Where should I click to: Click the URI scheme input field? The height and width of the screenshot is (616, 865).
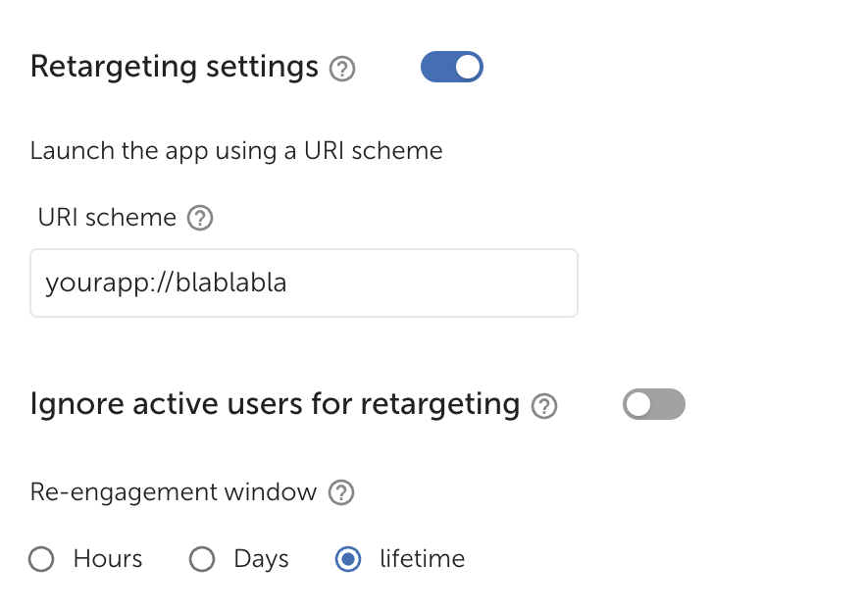(304, 283)
